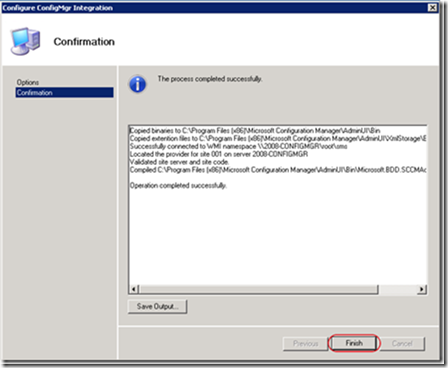Click the disabled Previous button
The image size is (448, 368).
[305, 343]
